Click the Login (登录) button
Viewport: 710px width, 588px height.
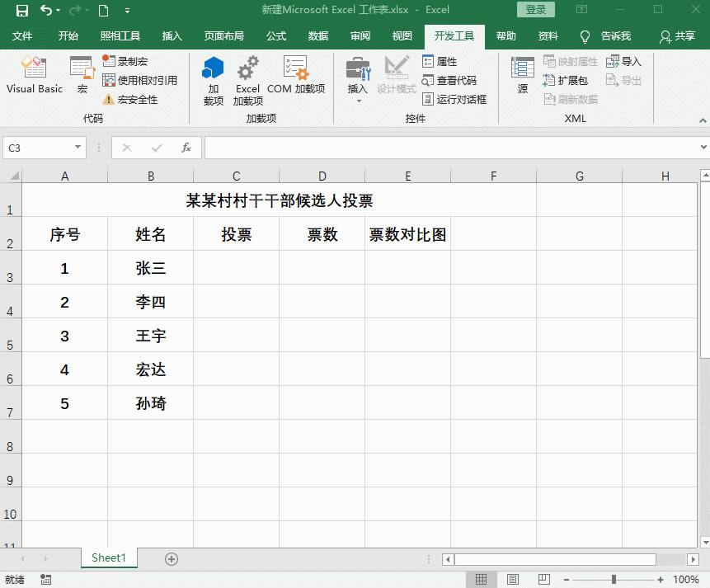[x=536, y=10]
